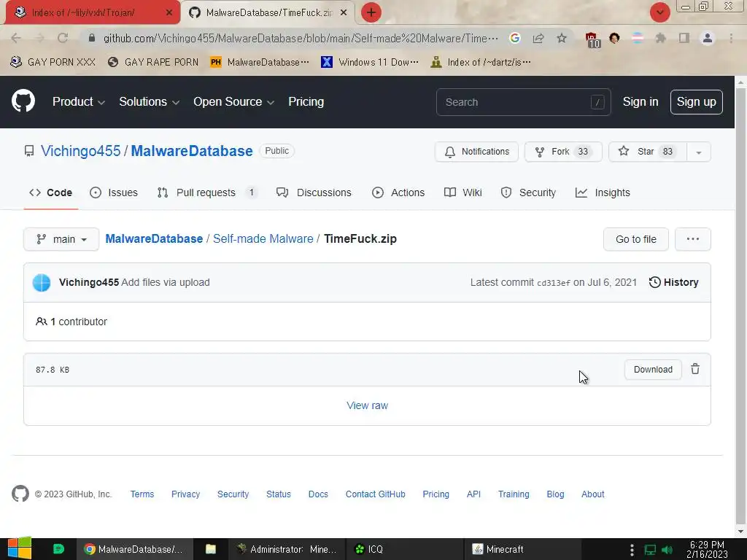Viewport: 747px width, 560px height.
Task: Open the Star list dropdown arrow
Action: click(x=698, y=152)
